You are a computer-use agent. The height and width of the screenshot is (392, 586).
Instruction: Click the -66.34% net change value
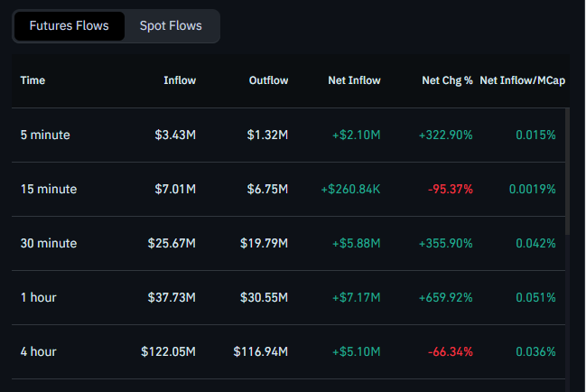(x=451, y=351)
